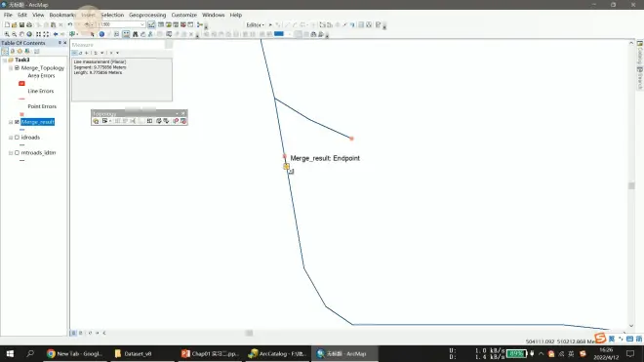Screen dimensions: 644x362
Task: Open the map scale dropdown
Action: coord(142,24)
